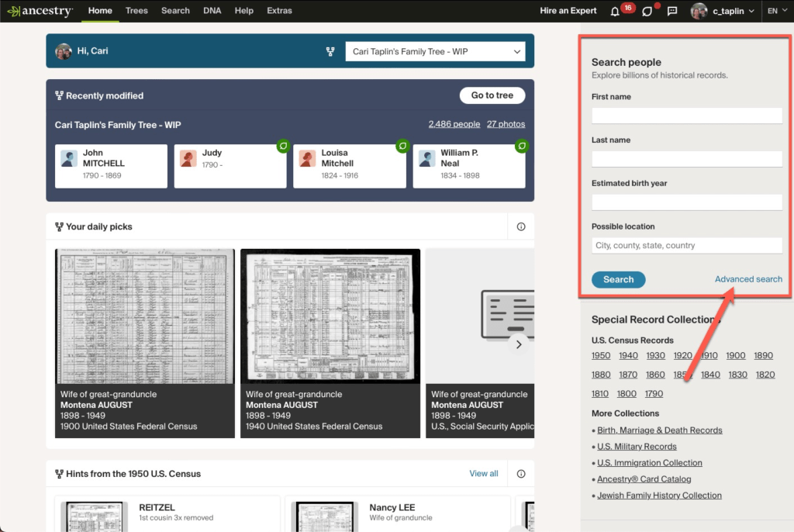Open the 1900 census record thumbnail
This screenshot has height=532, width=794.
pos(145,316)
